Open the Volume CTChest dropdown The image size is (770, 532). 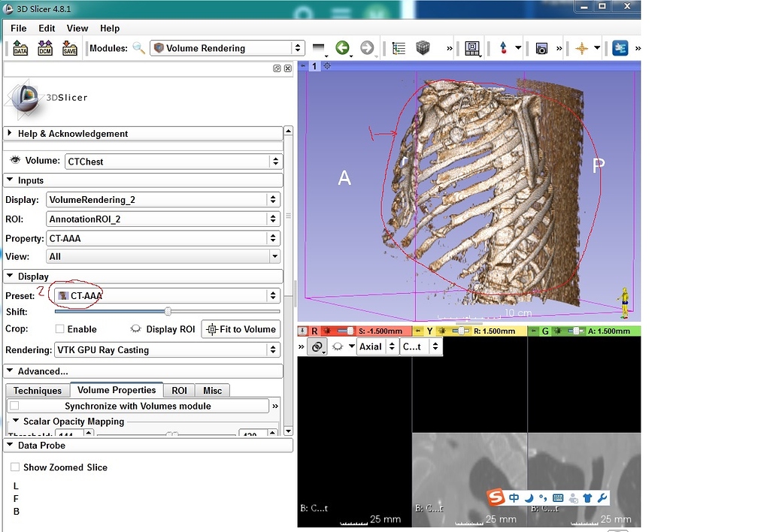tap(174, 162)
